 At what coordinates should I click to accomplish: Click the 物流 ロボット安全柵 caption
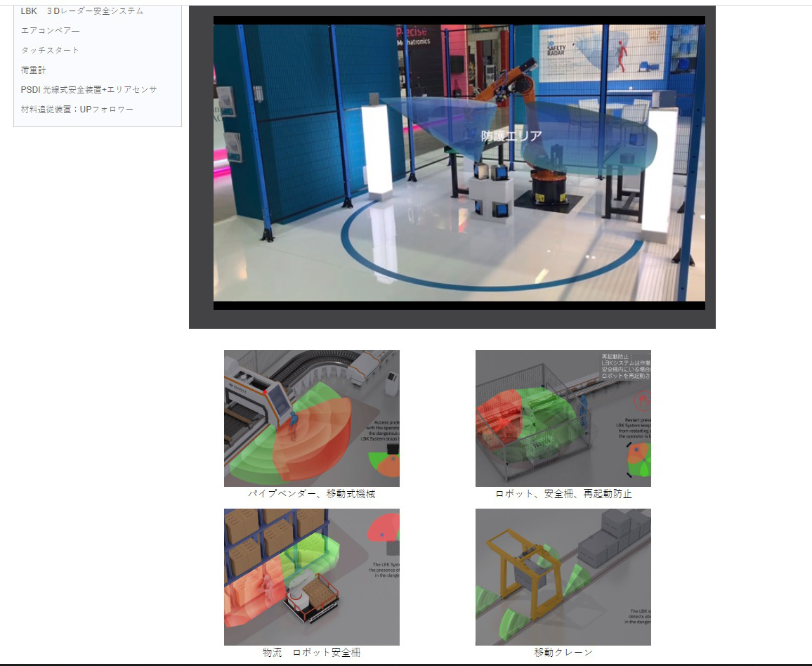pyautogui.click(x=311, y=653)
